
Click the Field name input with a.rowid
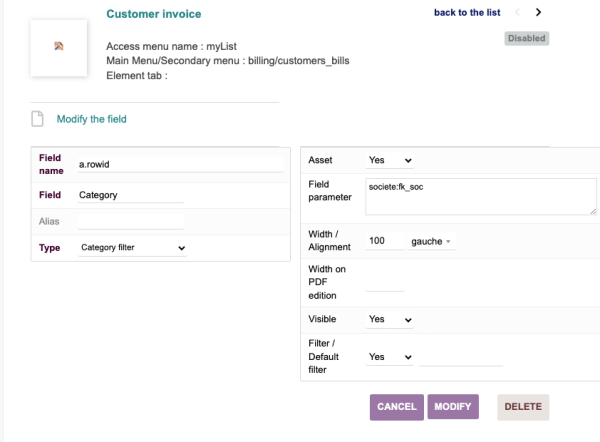130,164
